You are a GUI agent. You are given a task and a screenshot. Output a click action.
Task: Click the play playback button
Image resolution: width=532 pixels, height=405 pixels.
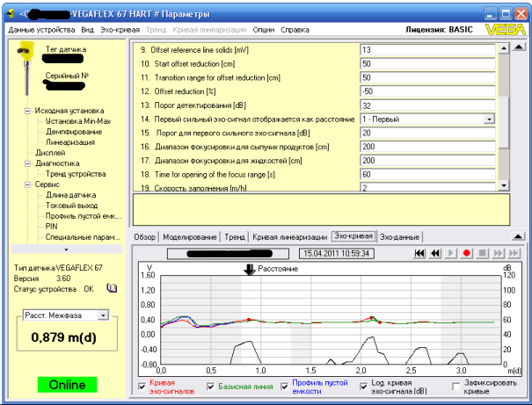tap(451, 253)
